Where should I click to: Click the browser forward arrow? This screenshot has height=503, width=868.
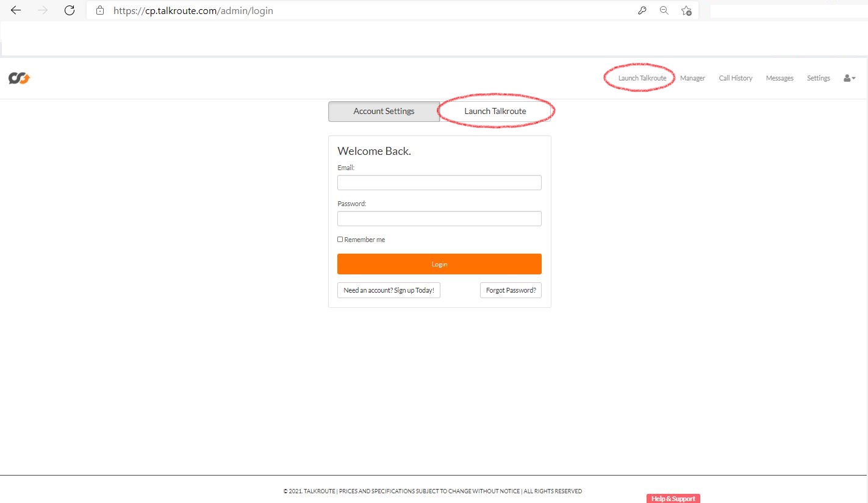point(43,10)
